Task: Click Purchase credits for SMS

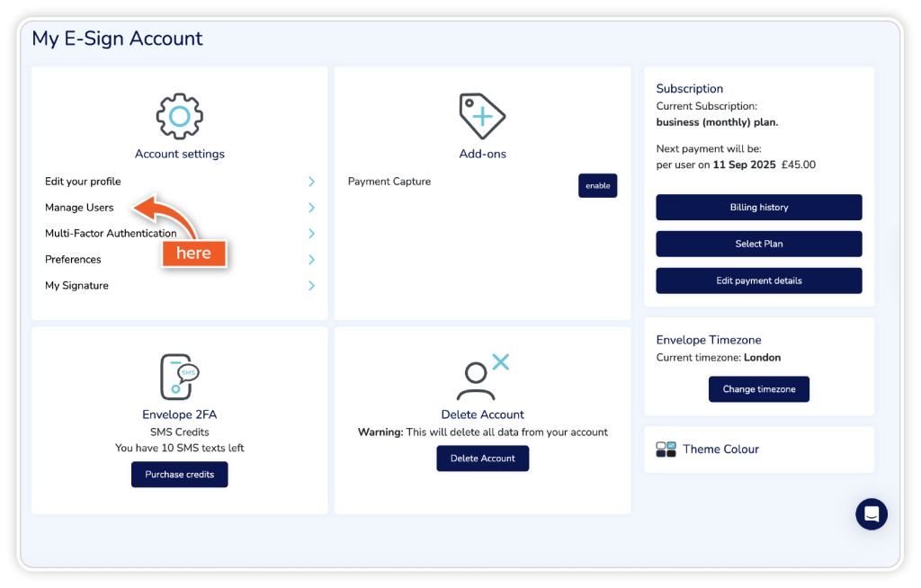Action: (179, 475)
